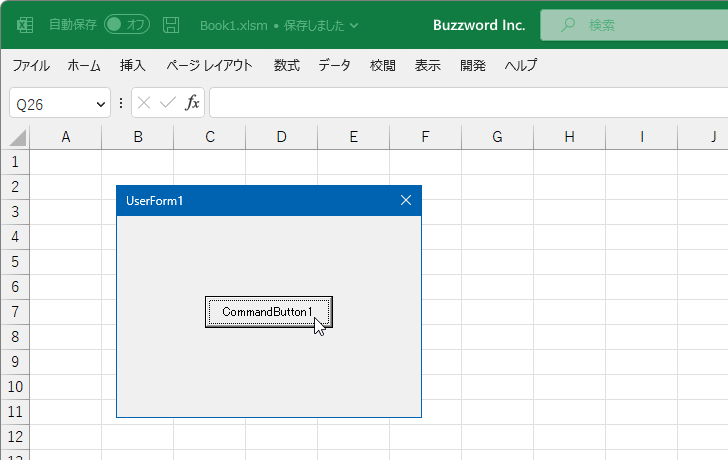Expand the Name Box dropdown arrow
The width and height of the screenshot is (728, 460).
[x=100, y=104]
